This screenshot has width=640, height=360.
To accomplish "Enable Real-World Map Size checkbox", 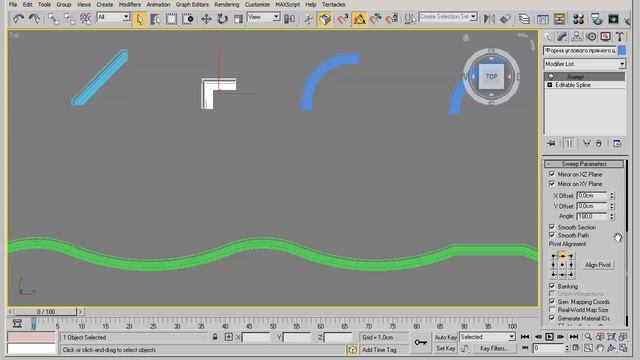I will (x=552, y=310).
